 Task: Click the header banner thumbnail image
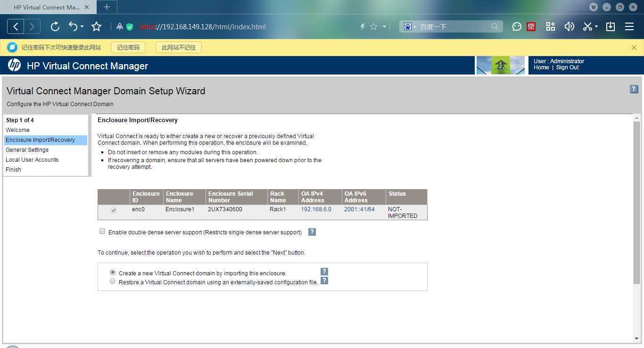point(501,65)
